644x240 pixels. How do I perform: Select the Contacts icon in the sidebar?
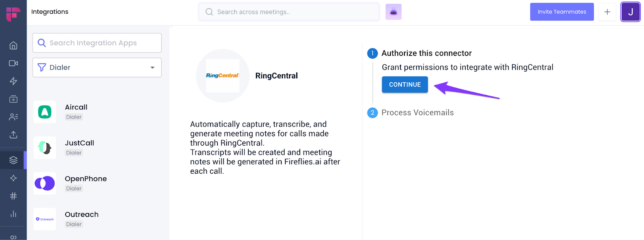click(13, 117)
